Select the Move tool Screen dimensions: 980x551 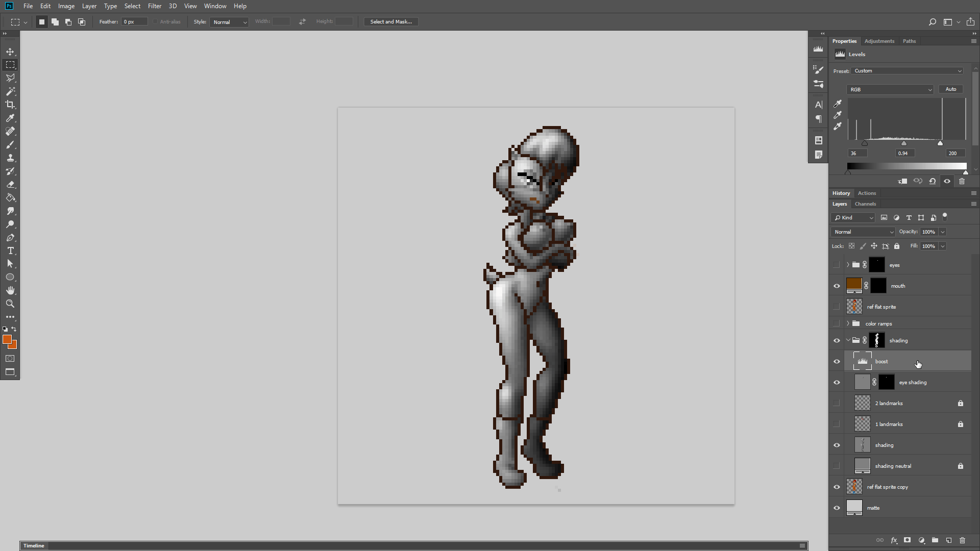tap(10, 51)
